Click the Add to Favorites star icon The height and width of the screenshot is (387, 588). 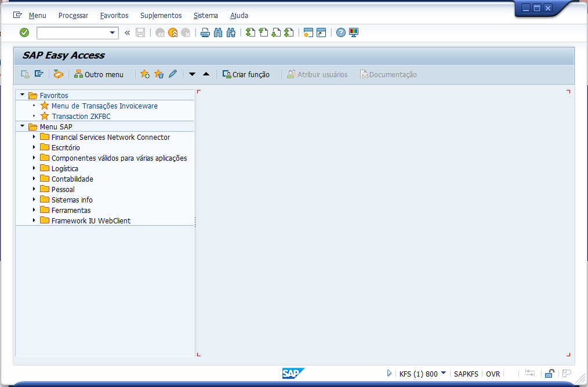(145, 74)
